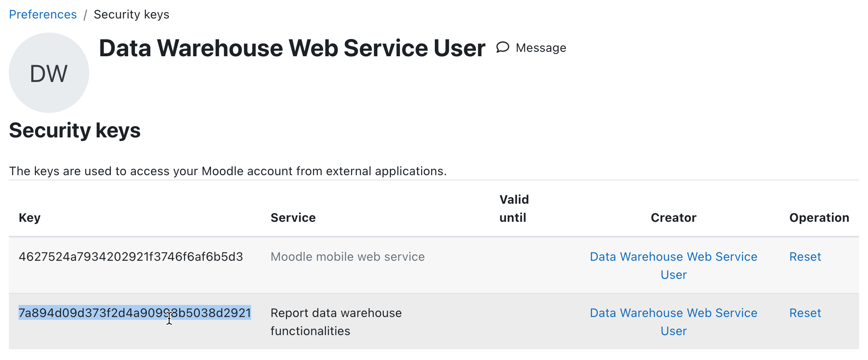The image size is (868, 360).
Task: Click the Security keys breadcrumb text
Action: pyautogui.click(x=131, y=14)
